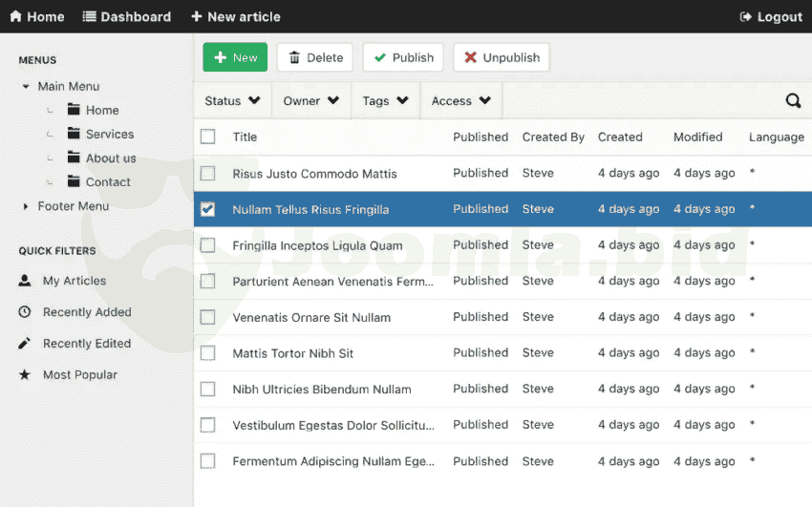
Task: Open the Status filter dropdown
Action: coord(232,101)
